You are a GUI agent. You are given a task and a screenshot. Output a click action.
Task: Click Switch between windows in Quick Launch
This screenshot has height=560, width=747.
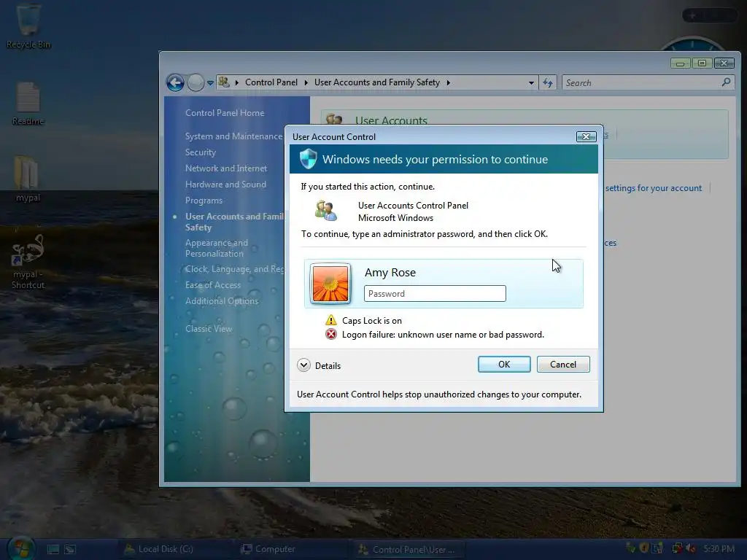coord(70,549)
